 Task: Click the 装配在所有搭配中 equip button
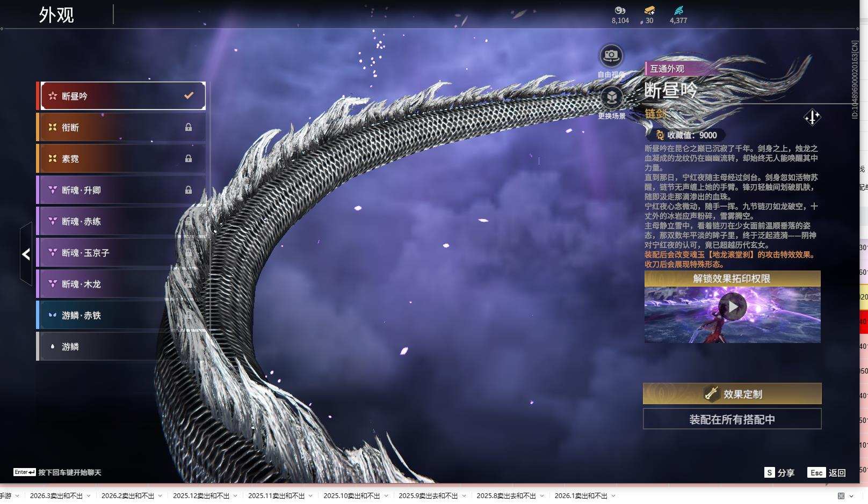point(732,419)
